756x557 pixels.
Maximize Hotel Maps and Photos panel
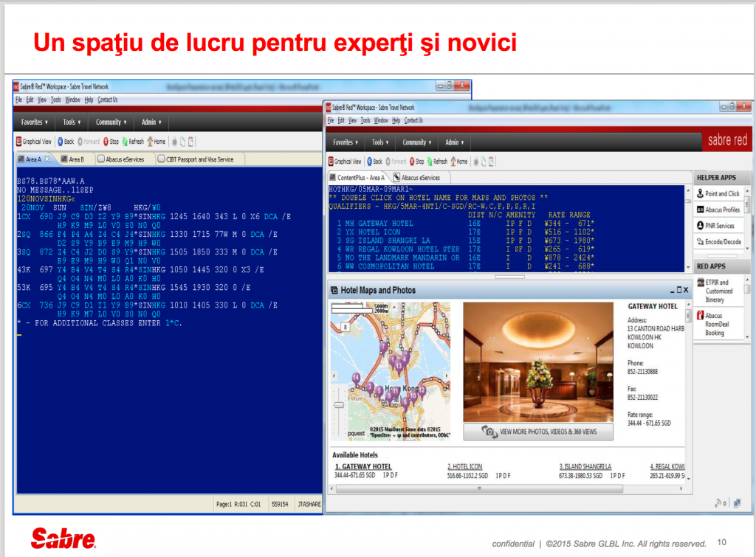click(x=679, y=290)
